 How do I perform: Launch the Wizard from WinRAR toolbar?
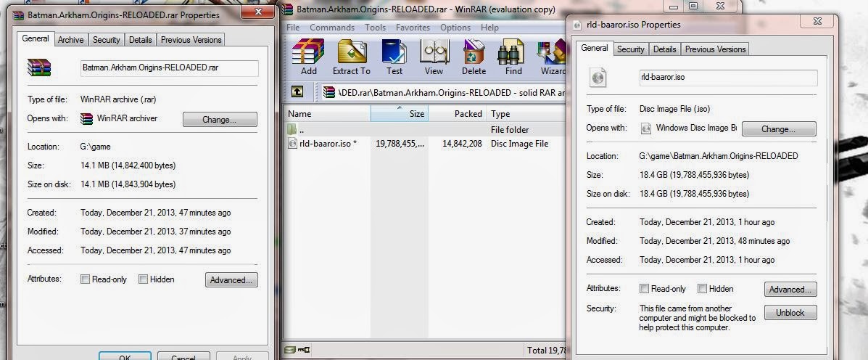click(x=551, y=57)
